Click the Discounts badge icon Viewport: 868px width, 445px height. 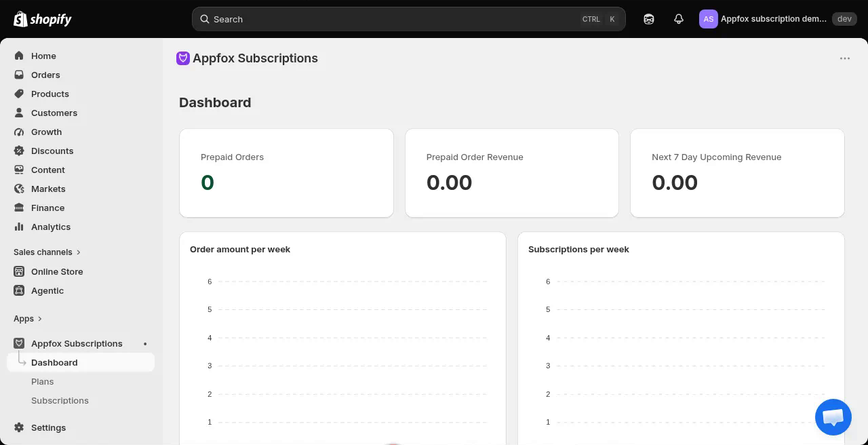tap(19, 151)
